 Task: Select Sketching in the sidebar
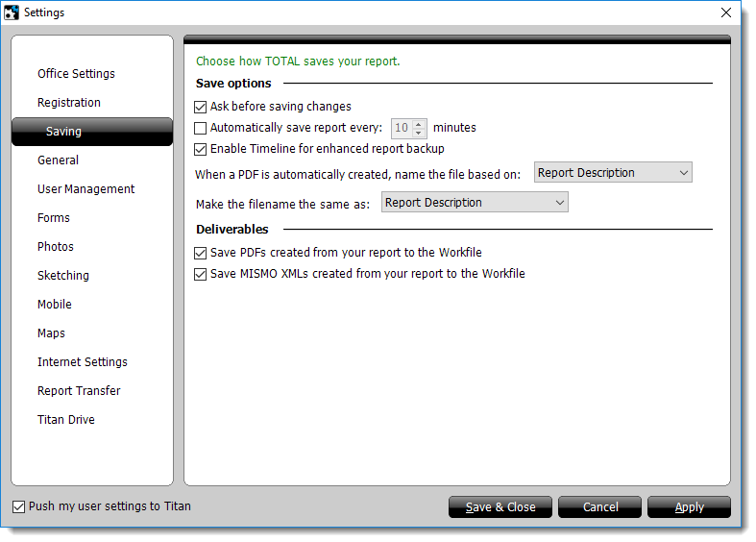click(x=63, y=276)
